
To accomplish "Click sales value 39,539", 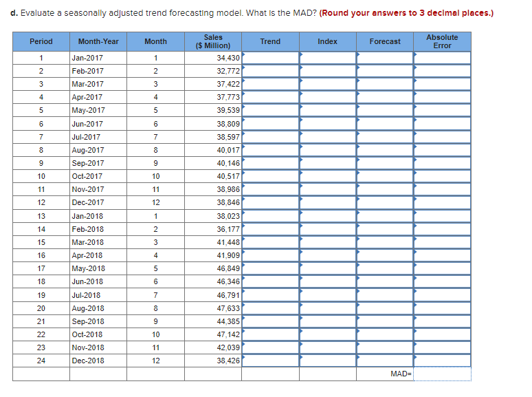I will coord(228,110).
